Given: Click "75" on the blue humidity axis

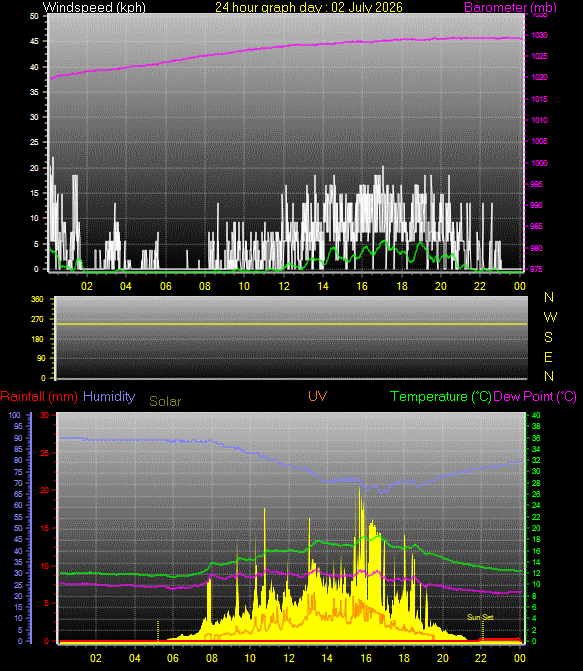Looking at the screenshot, I should 18,472.
